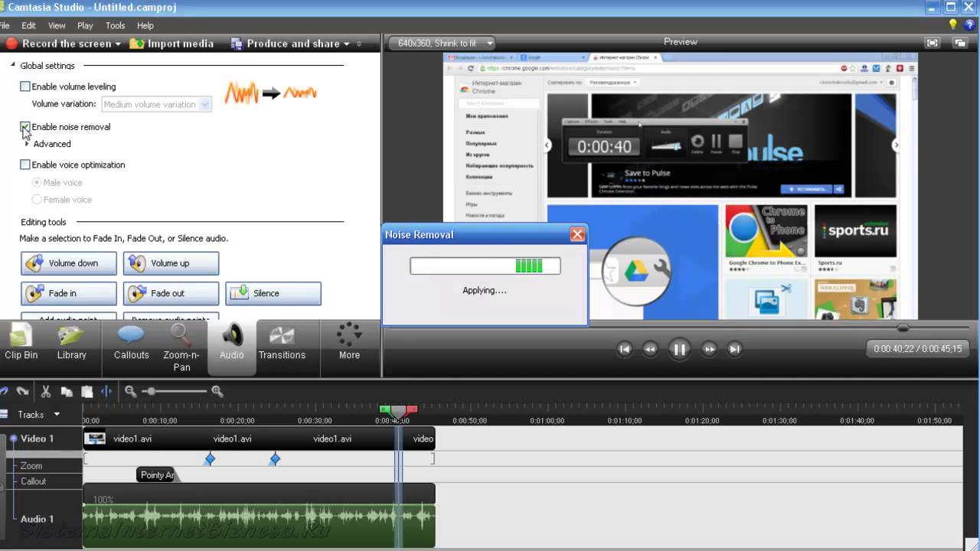Viewport: 980px width, 551px height.
Task: Click the Fade in button
Action: coord(69,293)
